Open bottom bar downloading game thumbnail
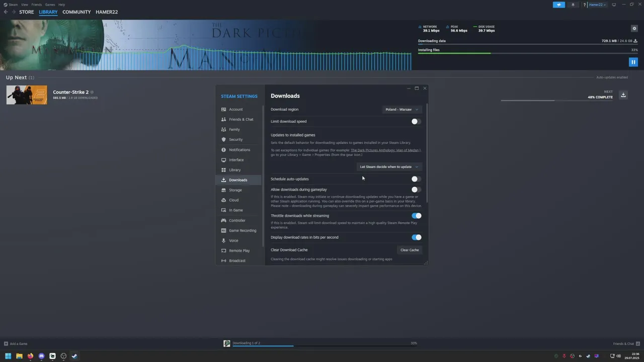644x362 pixels. pyautogui.click(x=227, y=343)
